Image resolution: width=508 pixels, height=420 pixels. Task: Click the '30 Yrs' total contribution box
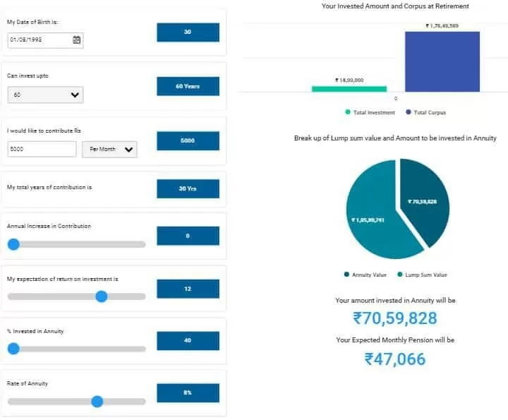point(188,189)
